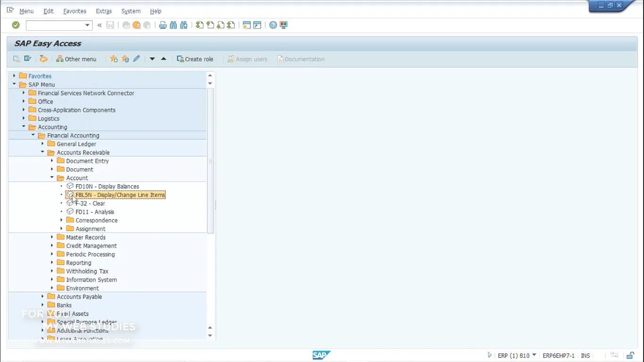Collapse the Accounts Receivable folder

pos(42,152)
